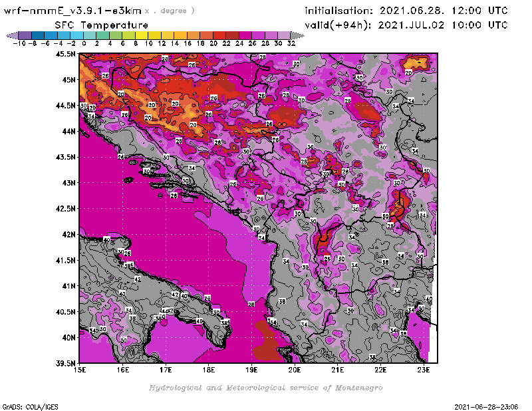Click the 19E longitude axis label
Image resolution: width=532 pixels, height=411 pixels.
pos(251,370)
